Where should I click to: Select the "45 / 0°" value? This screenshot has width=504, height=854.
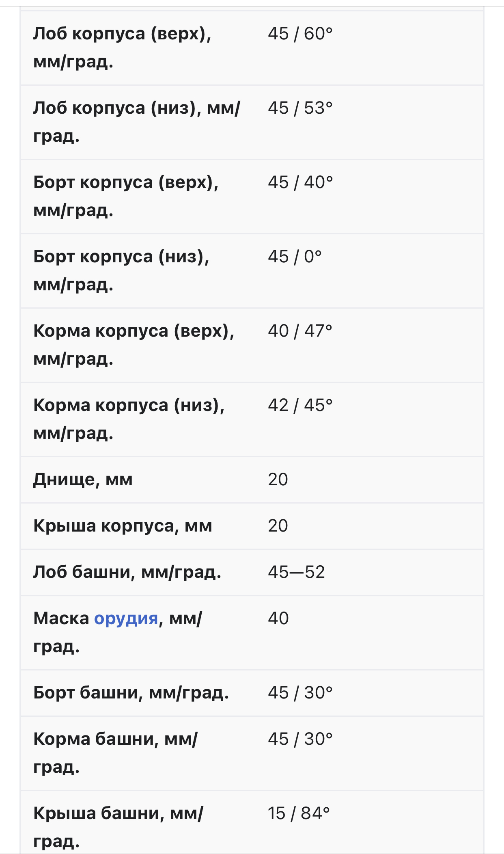pos(295,257)
